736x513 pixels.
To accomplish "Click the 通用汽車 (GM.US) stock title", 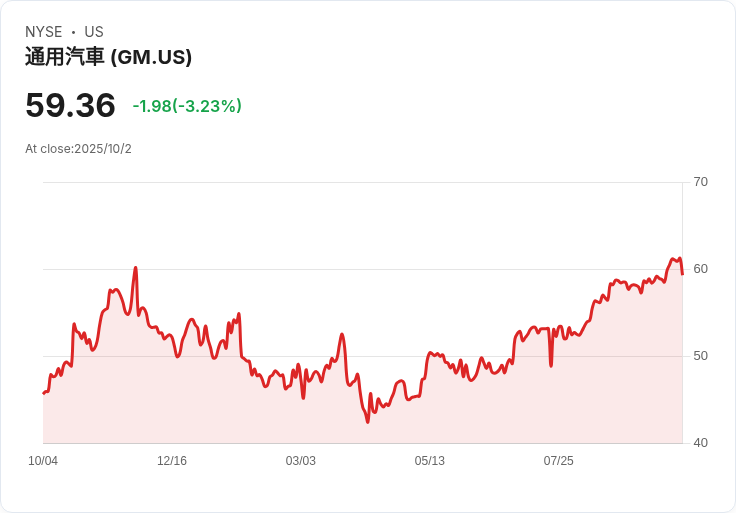I will pyautogui.click(x=108, y=57).
